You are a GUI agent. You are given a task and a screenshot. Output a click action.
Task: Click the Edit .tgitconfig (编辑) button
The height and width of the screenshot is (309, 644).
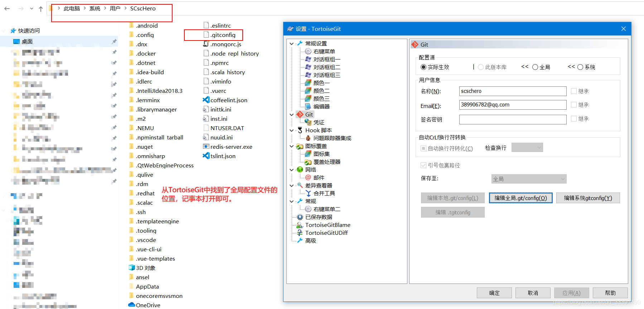452,212
